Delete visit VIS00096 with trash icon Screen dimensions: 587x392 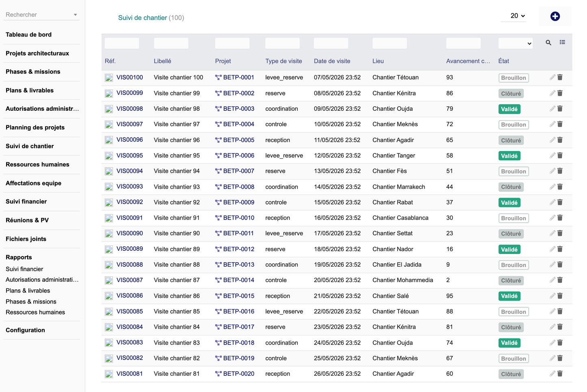click(x=560, y=140)
